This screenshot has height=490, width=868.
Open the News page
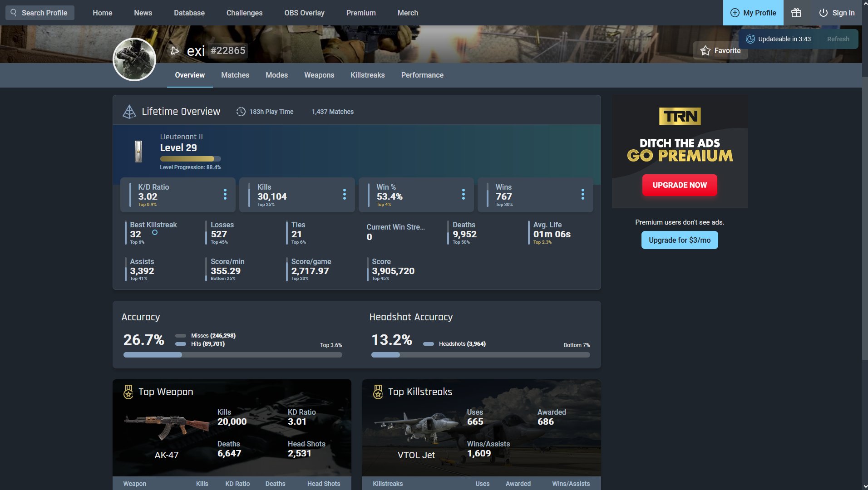pyautogui.click(x=143, y=13)
